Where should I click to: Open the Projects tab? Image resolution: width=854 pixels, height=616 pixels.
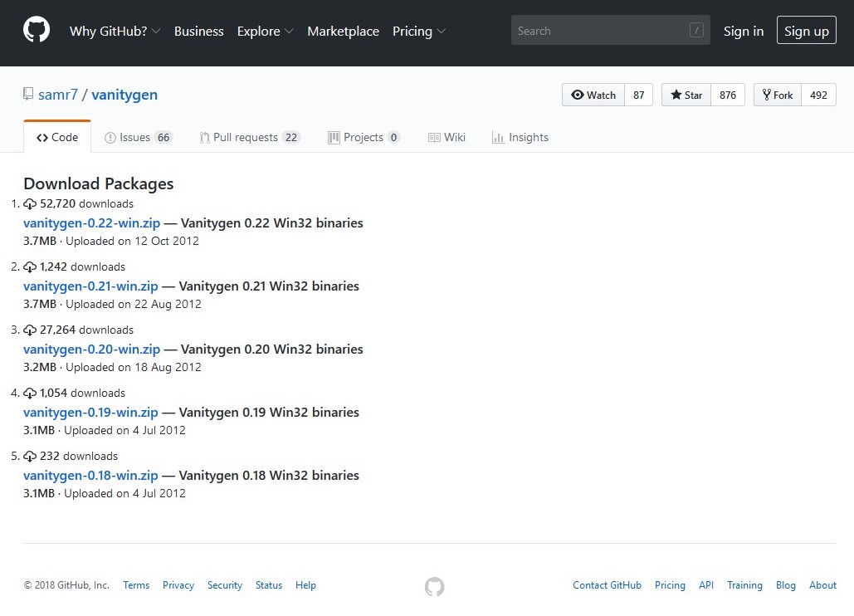[364, 137]
